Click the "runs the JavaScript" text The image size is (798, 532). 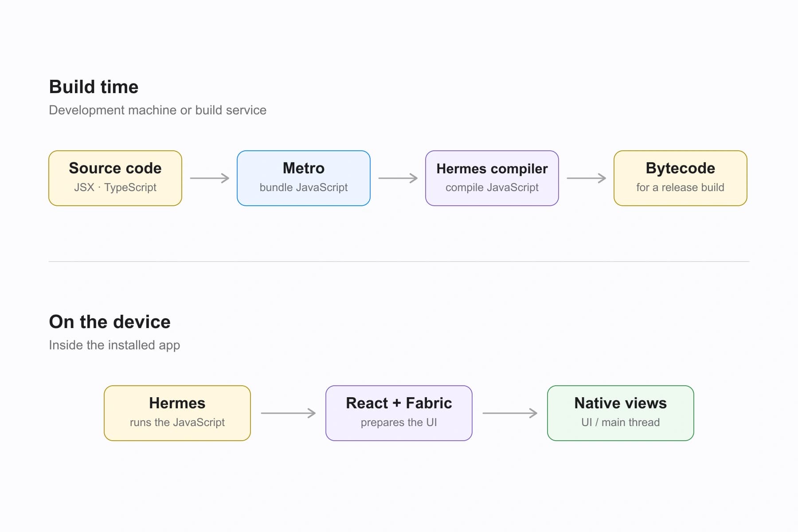pyautogui.click(x=177, y=422)
